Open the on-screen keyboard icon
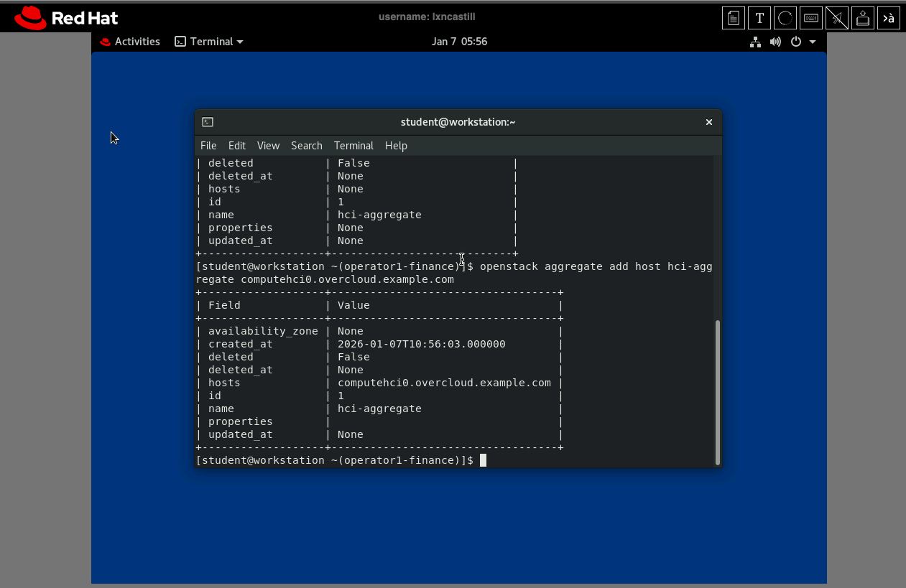 811,18
